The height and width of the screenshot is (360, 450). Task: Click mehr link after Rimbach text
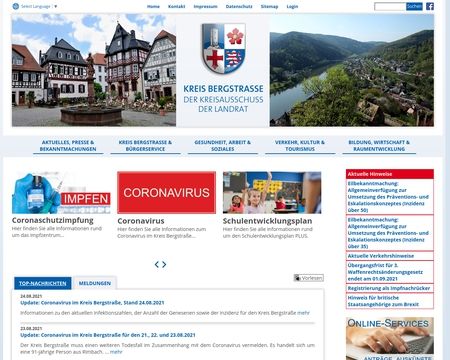pos(116,352)
